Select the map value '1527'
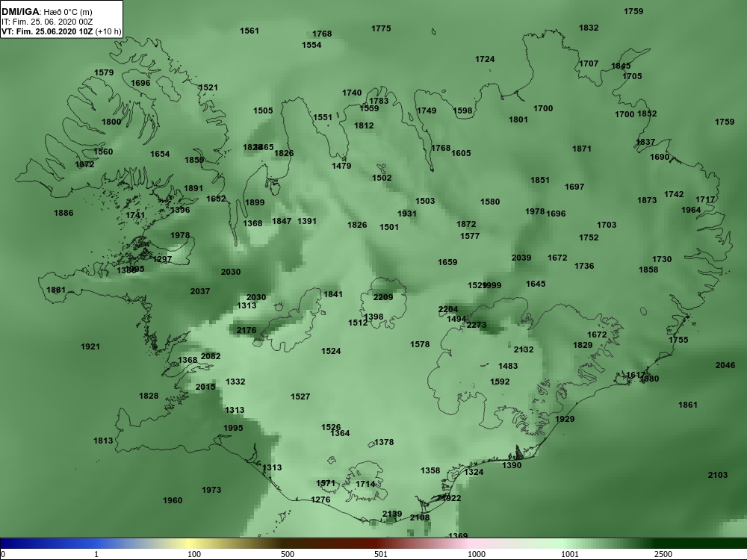Viewport: 747px width, 560px height. tap(300, 396)
